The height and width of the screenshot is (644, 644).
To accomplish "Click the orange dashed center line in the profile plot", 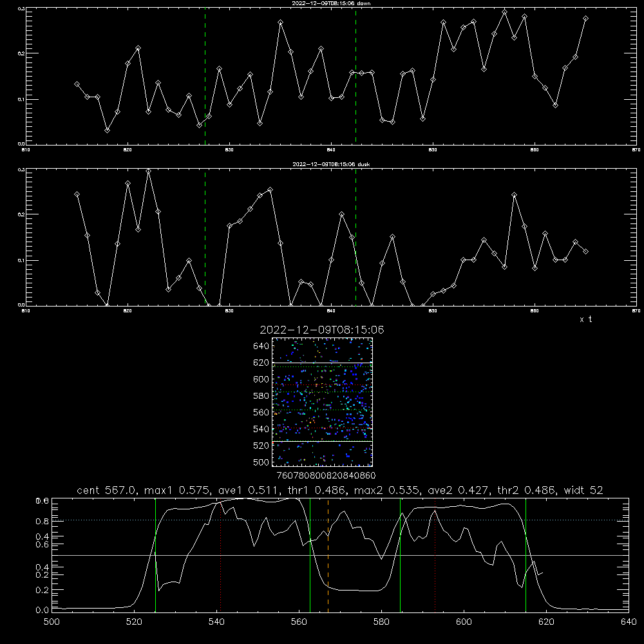I will coord(328,555).
